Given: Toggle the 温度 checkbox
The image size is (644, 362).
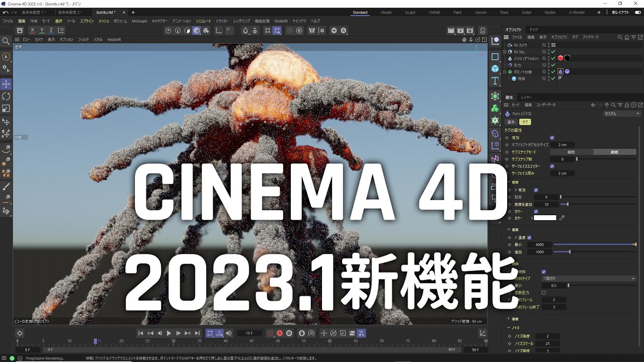Looking at the screenshot, I should (529, 237).
